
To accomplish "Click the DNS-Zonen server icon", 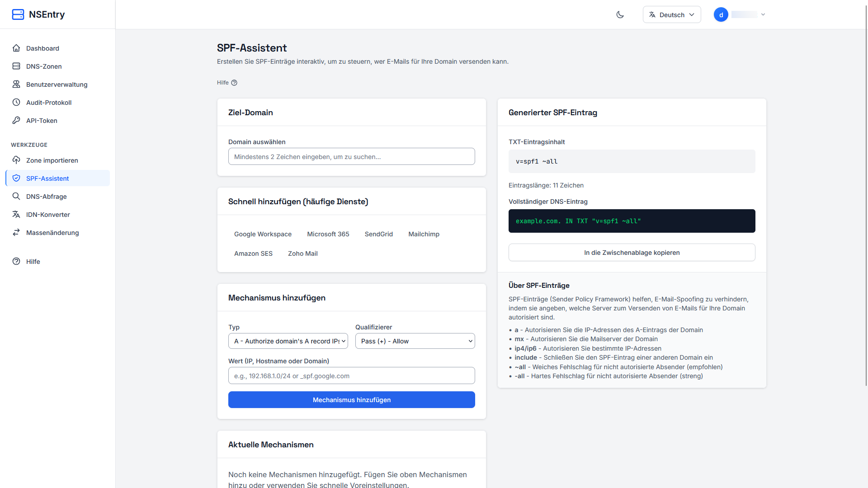I will coord(16,66).
